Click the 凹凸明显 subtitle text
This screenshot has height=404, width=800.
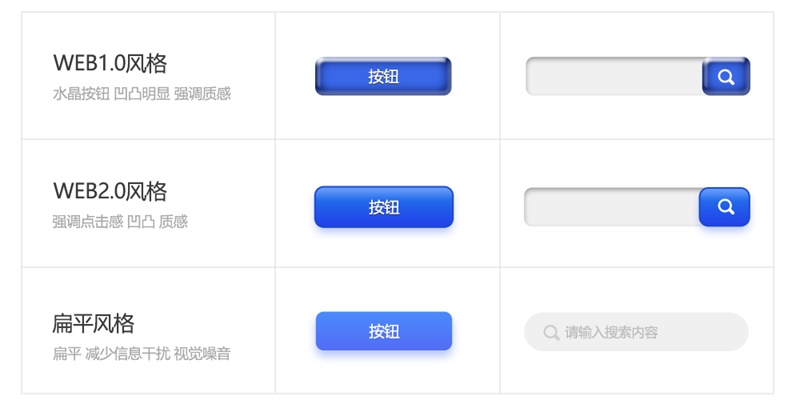click(x=142, y=94)
